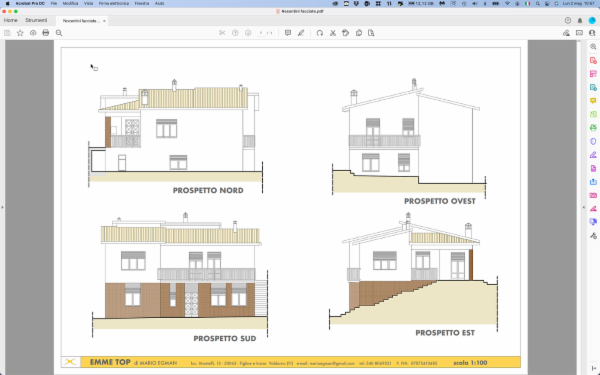This screenshot has height=375, width=600.
Task: Close the Nocentini facciata tab
Action: point(104,21)
